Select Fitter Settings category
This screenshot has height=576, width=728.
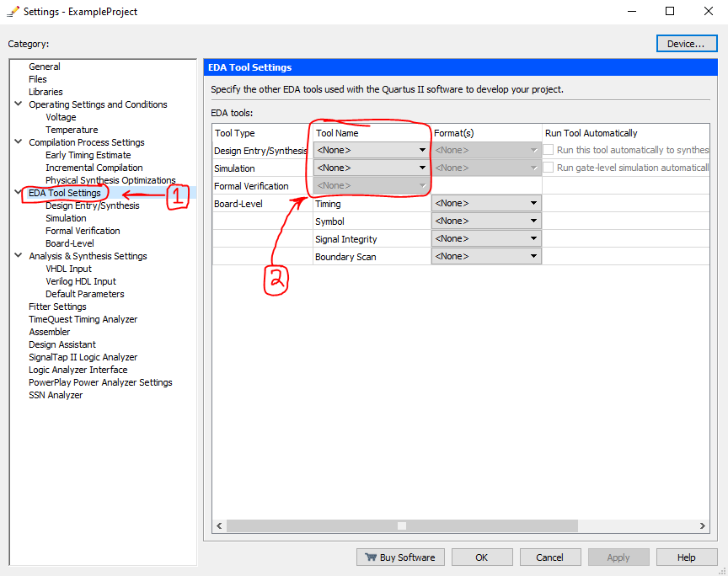point(57,307)
